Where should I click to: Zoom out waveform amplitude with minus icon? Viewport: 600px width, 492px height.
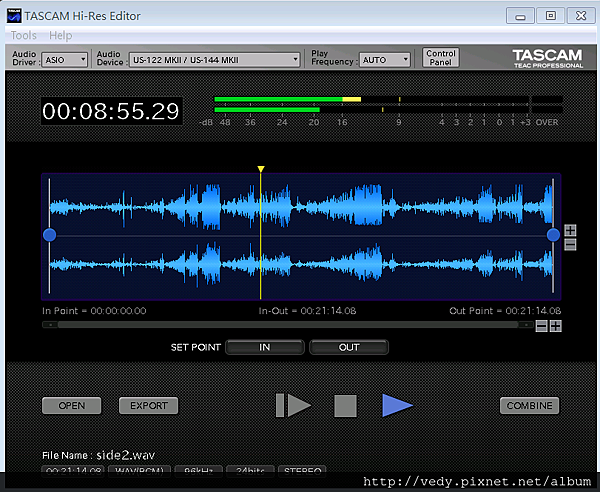570,244
